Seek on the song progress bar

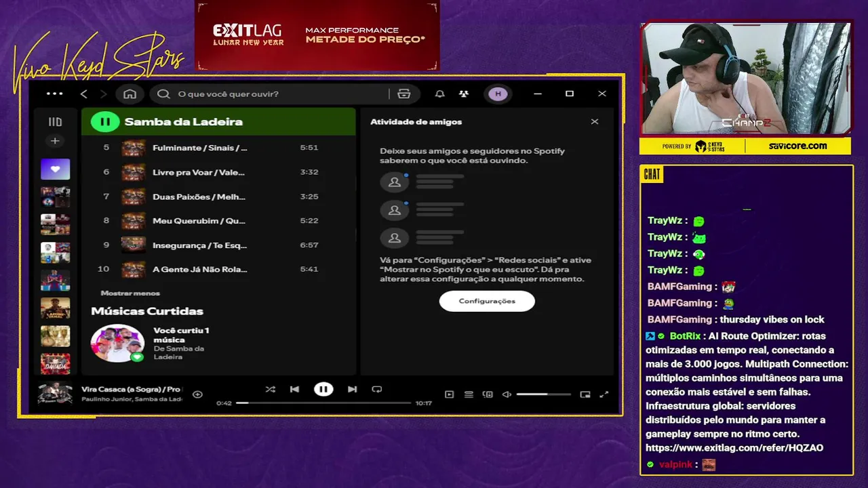[324, 403]
